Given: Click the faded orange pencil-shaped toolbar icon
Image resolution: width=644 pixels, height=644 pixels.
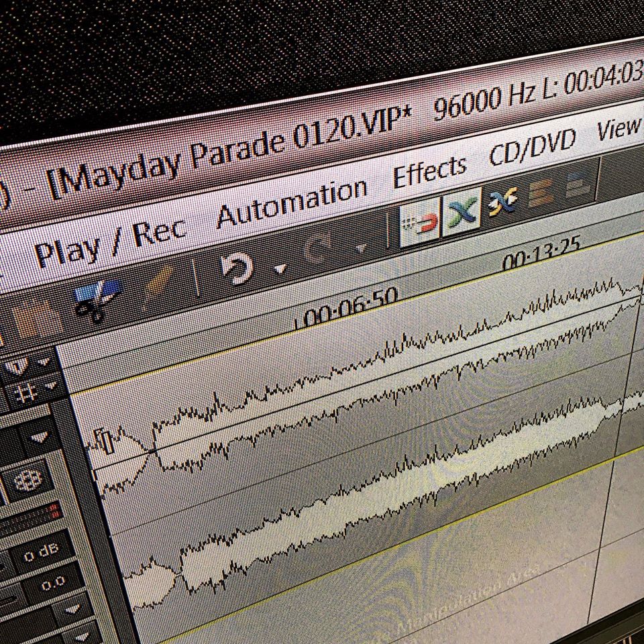Looking at the screenshot, I should point(160,282).
